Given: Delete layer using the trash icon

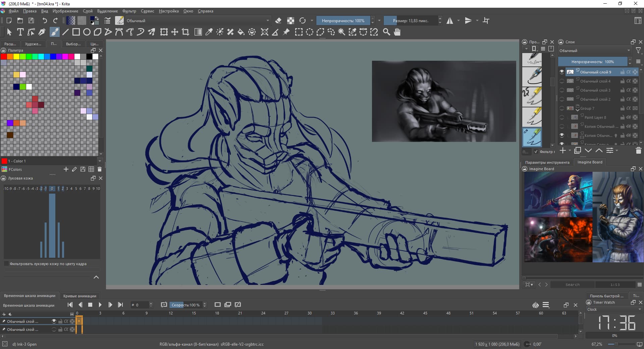Looking at the screenshot, I should [638, 151].
